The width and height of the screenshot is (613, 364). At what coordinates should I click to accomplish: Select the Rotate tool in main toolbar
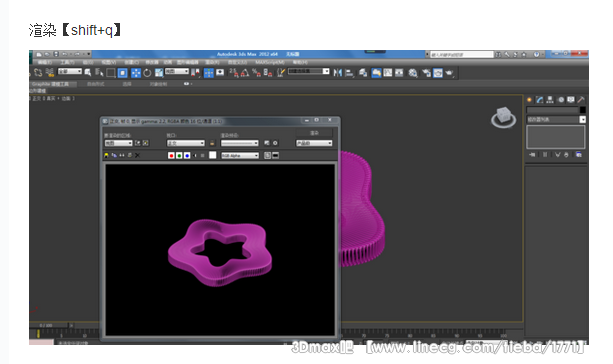(147, 73)
